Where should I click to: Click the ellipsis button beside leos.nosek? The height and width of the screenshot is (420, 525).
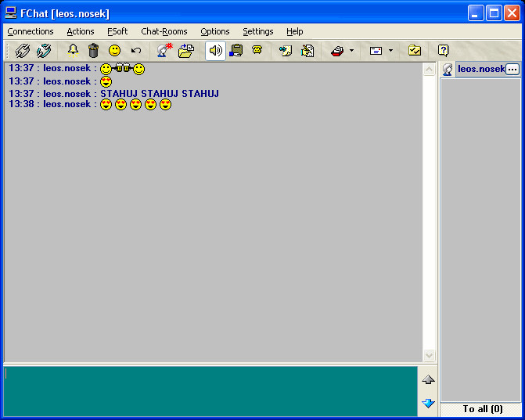tap(512, 70)
